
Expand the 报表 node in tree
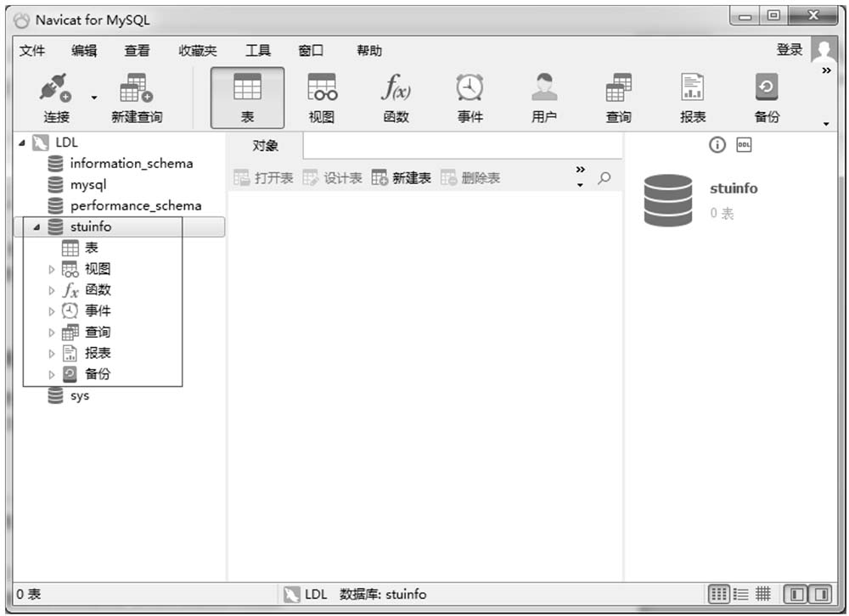52,354
